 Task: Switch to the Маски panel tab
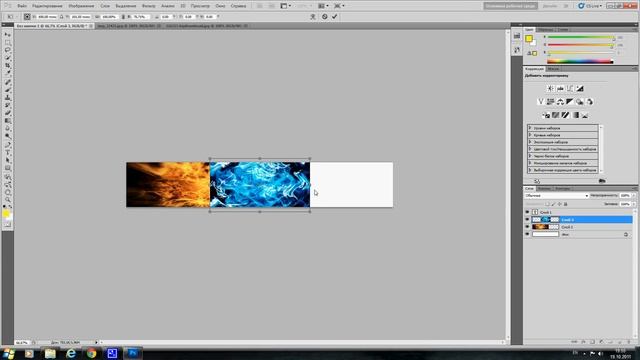(553, 69)
